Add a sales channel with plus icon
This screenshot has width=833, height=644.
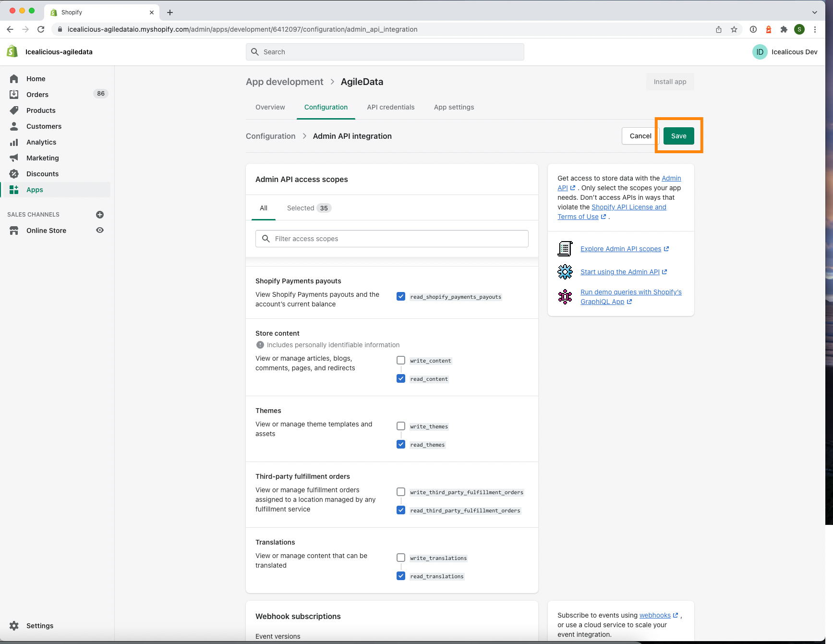coord(100,215)
